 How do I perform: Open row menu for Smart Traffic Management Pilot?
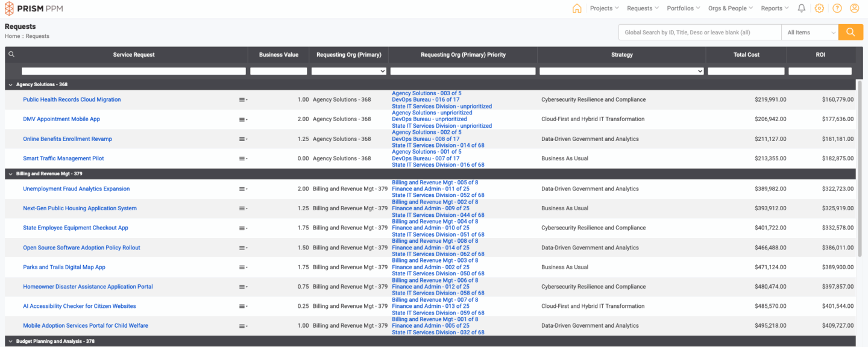[x=242, y=159]
